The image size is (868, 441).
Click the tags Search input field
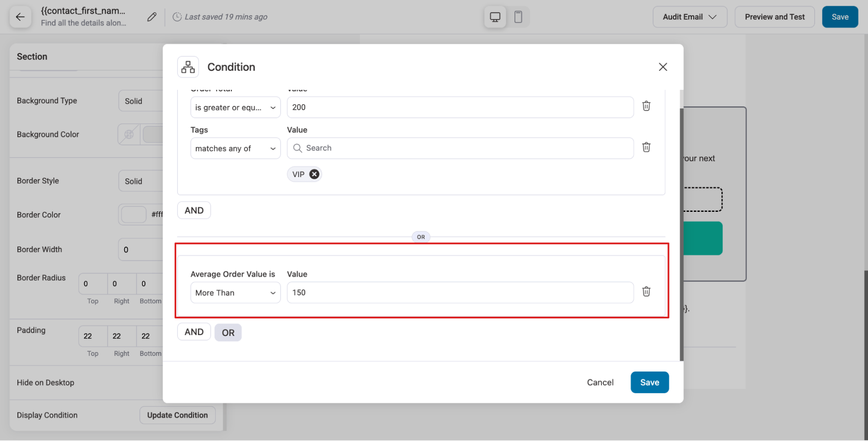pos(460,148)
